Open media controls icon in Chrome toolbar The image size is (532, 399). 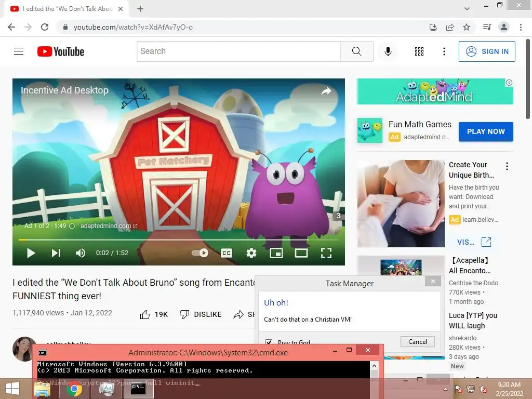coord(487,27)
